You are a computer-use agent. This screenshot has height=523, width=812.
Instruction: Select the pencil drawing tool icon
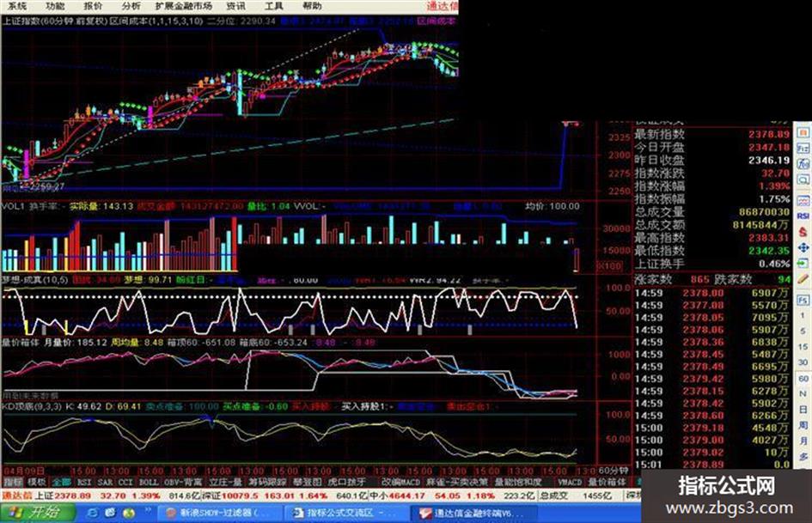pos(803,280)
